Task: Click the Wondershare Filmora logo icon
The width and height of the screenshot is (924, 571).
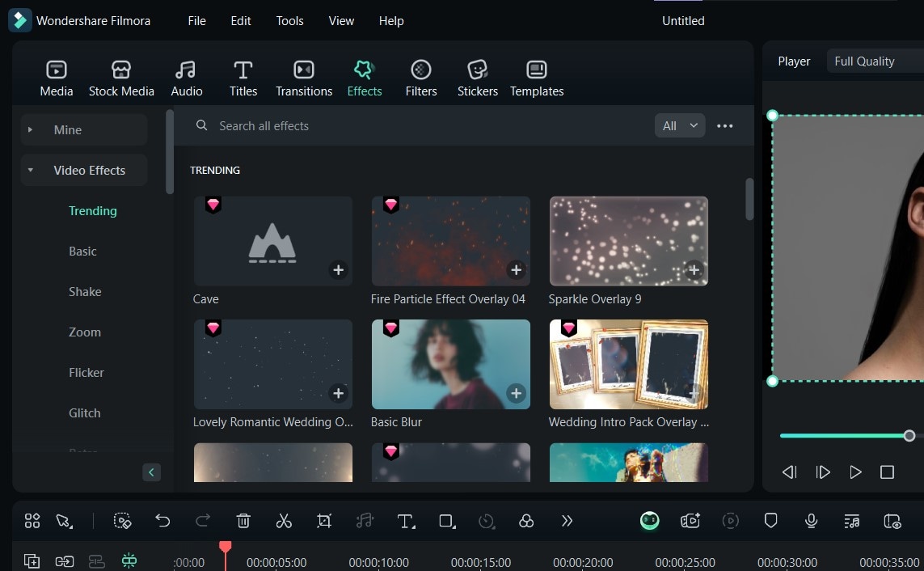Action: (x=19, y=20)
